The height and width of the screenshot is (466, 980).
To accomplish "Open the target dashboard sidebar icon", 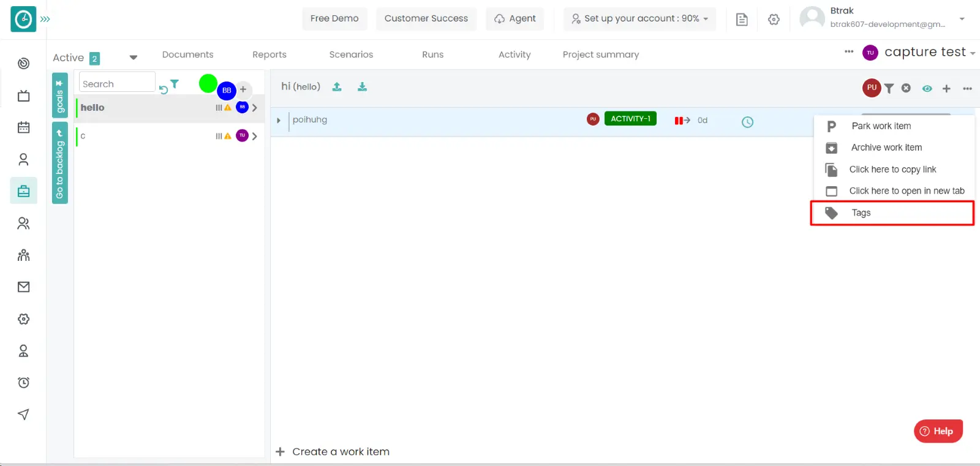I will coord(23,64).
